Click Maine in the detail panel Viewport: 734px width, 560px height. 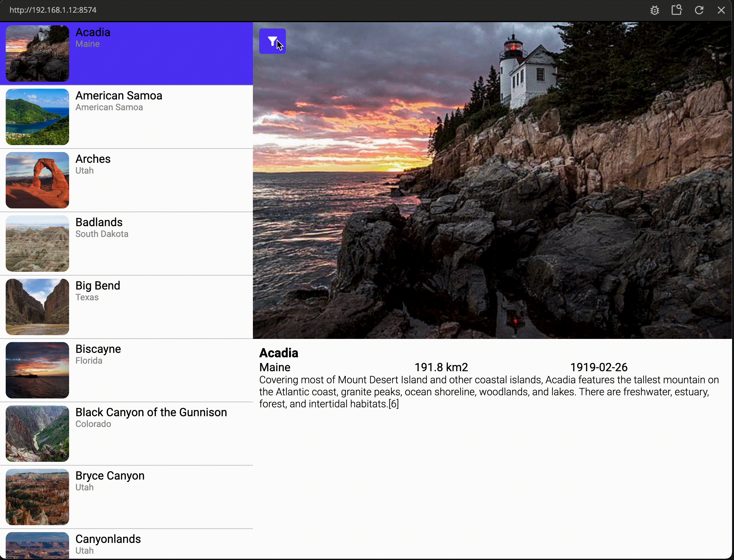point(275,367)
